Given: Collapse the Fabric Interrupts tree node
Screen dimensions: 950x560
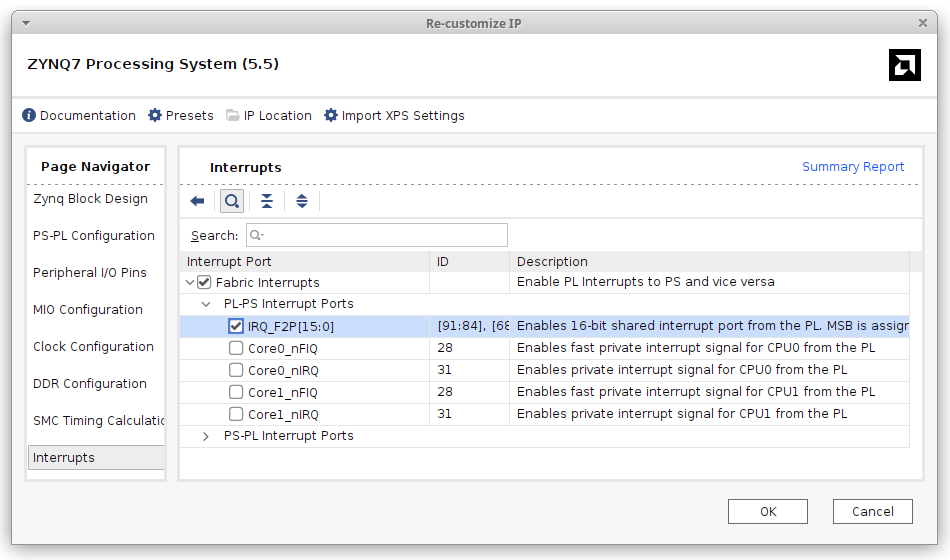Looking at the screenshot, I should pos(190,283).
